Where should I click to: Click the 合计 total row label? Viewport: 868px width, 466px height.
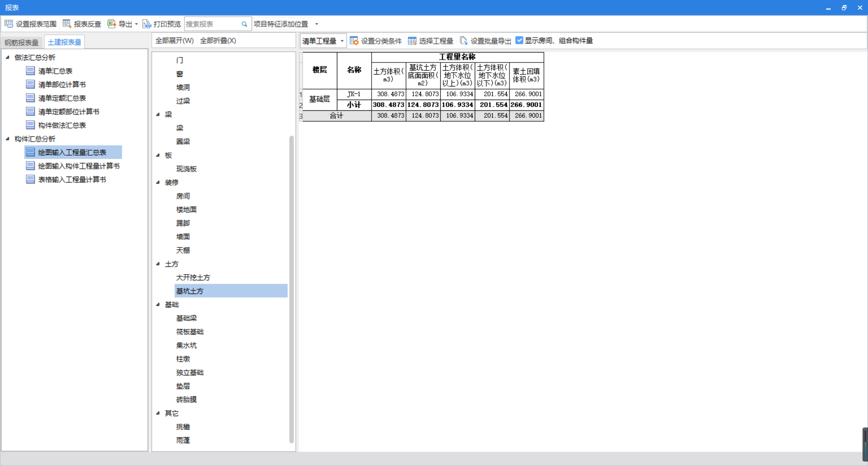(337, 115)
